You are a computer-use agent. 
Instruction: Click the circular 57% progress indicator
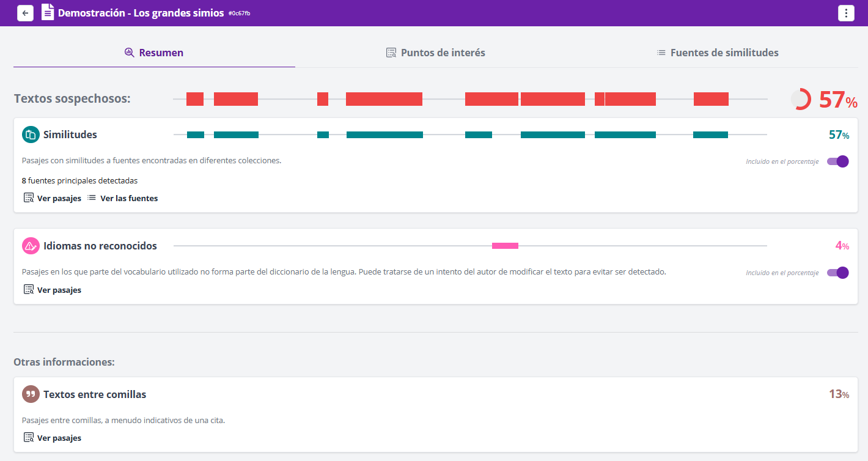pyautogui.click(x=801, y=99)
